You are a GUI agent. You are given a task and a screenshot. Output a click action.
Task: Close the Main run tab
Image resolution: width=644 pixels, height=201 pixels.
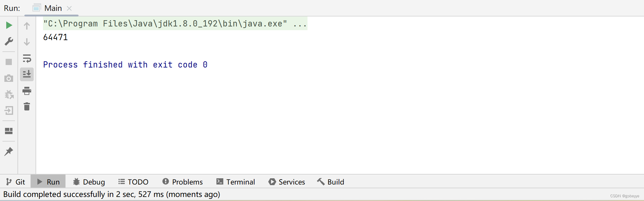point(69,8)
